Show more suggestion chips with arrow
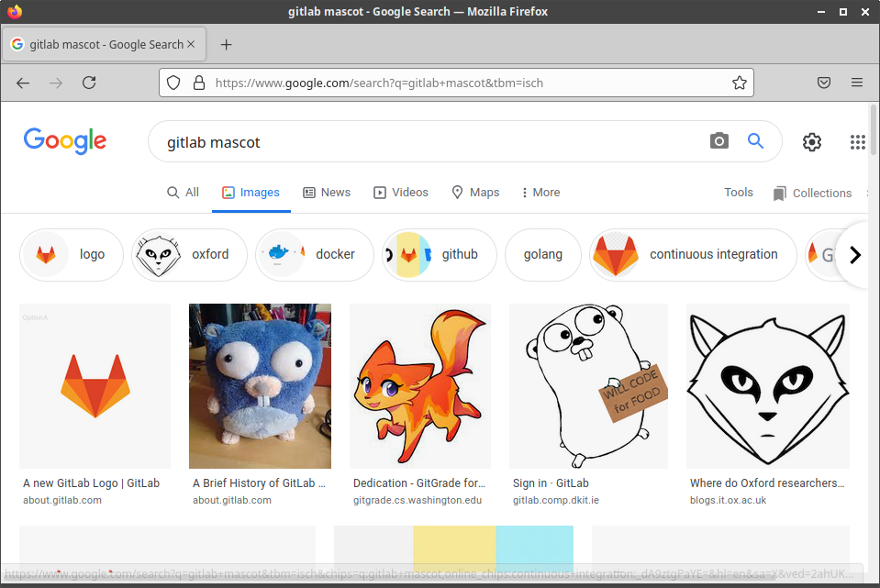This screenshot has width=880, height=588. pos(854,255)
